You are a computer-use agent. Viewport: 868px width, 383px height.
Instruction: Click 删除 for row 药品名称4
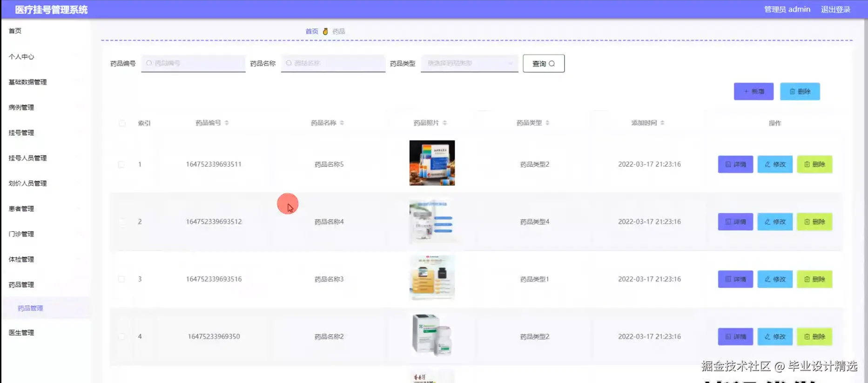tap(814, 222)
